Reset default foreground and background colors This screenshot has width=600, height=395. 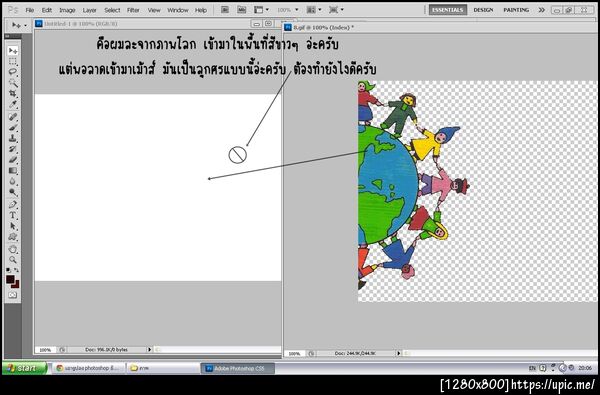pos(8,270)
